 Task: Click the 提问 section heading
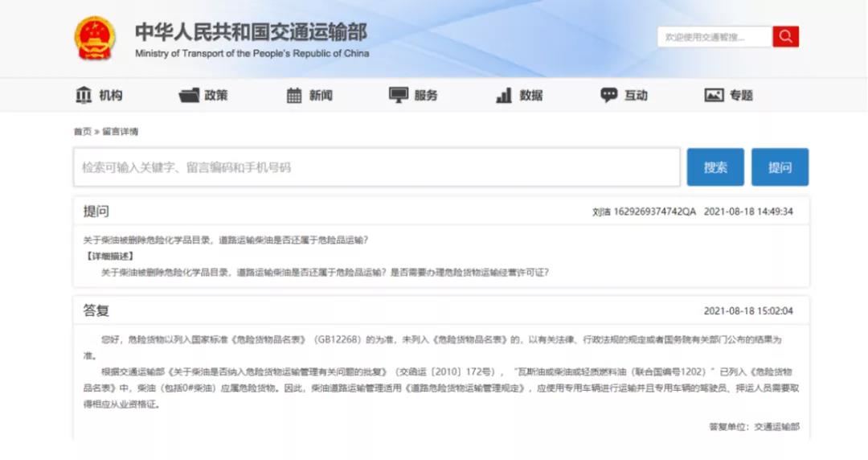(x=96, y=212)
